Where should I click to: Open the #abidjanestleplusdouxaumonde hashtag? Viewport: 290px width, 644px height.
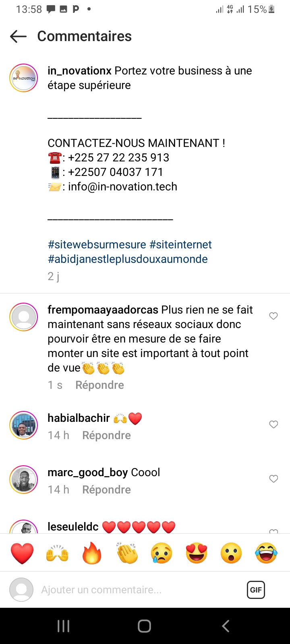coord(128,259)
